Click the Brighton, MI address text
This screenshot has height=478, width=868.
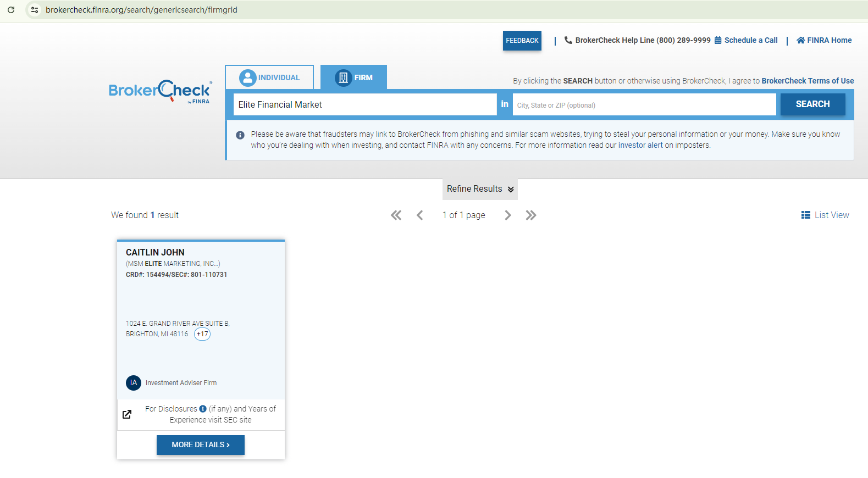[x=178, y=329]
